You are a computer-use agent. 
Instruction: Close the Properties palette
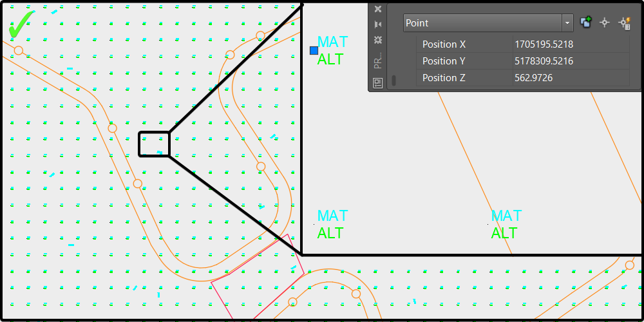[x=378, y=9]
